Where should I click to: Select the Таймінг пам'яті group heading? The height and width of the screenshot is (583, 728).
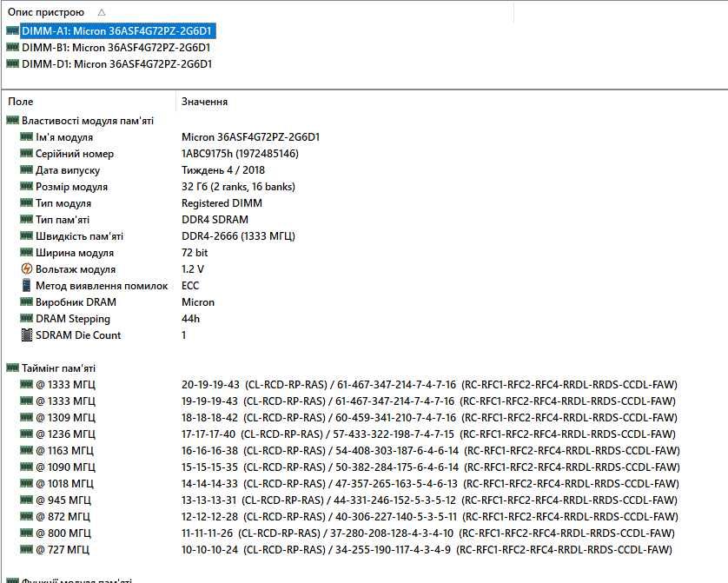58,368
